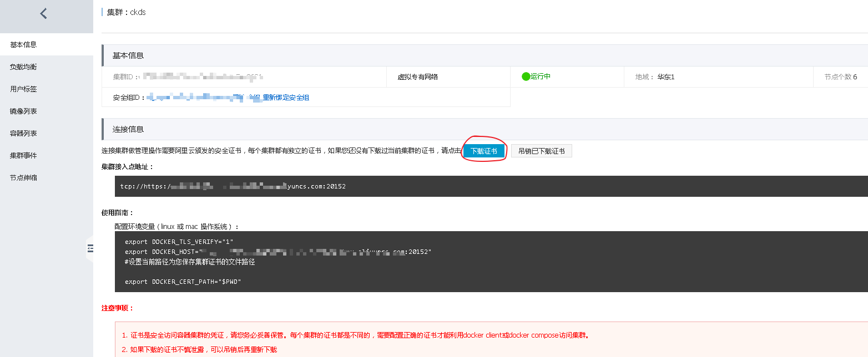Image resolution: width=868 pixels, height=357 pixels.
Task: Click the 节点个数 6 cell
Action: coord(841,77)
